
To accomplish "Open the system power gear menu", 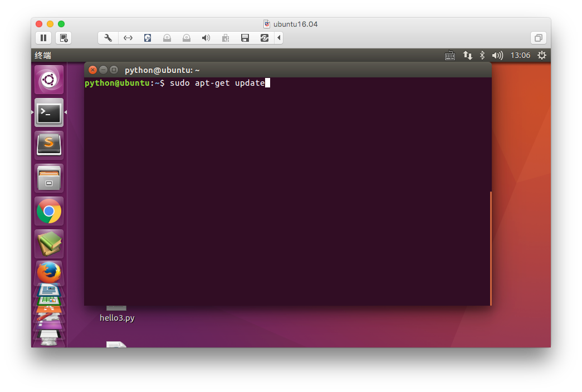I will click(x=541, y=56).
